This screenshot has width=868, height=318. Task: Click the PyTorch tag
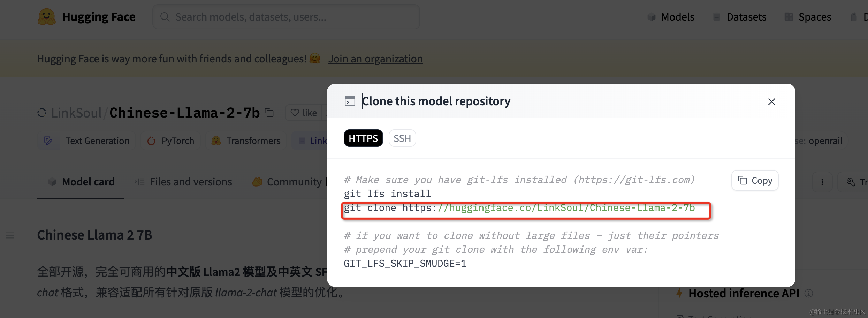pos(171,141)
